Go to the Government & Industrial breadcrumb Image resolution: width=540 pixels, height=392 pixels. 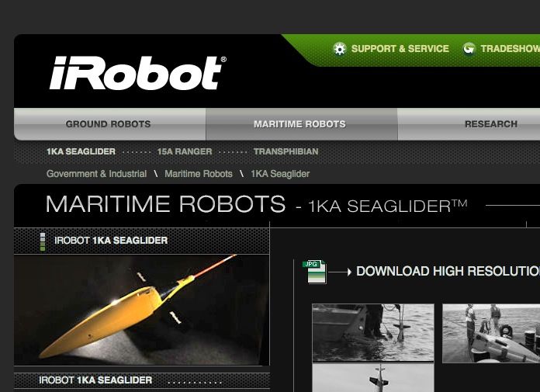point(96,174)
